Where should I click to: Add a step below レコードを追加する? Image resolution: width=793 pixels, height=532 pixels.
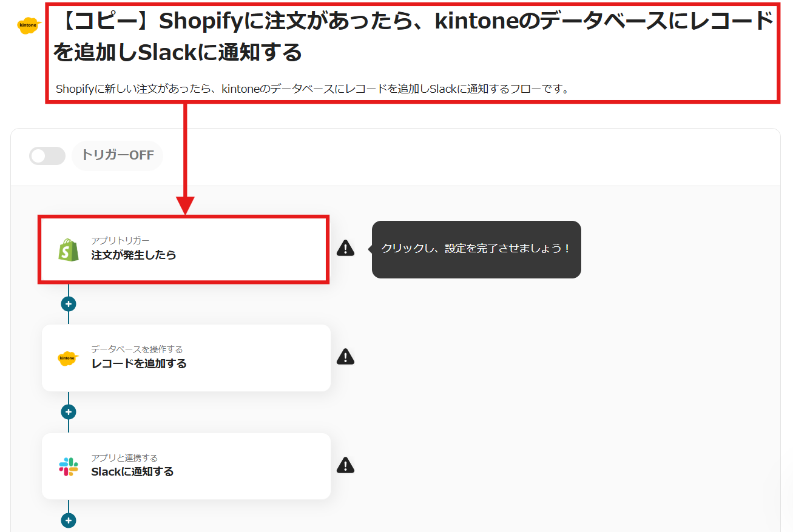pyautogui.click(x=69, y=412)
